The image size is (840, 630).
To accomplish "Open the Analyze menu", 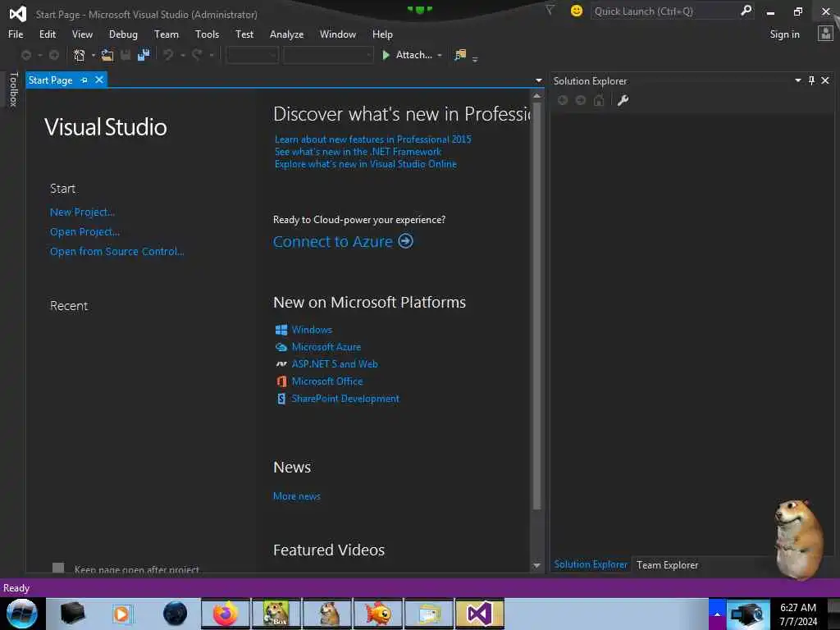I will coord(286,34).
